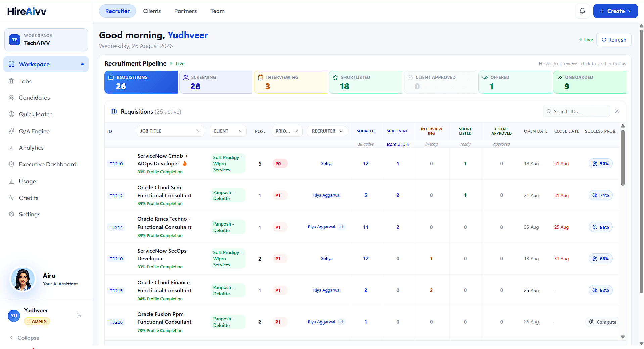Click the 50% success probability badge
The width and height of the screenshot is (644, 349).
(x=601, y=164)
